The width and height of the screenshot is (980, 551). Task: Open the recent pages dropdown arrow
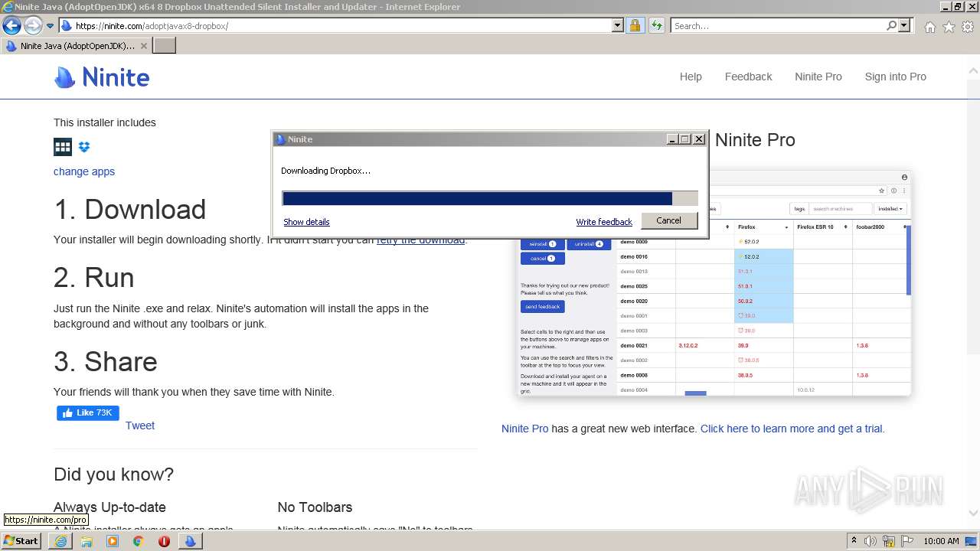point(50,26)
